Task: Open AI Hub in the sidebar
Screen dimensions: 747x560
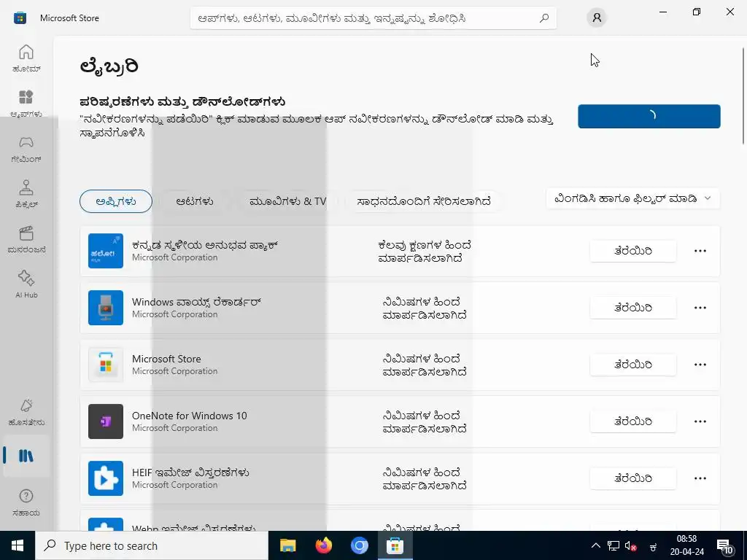Action: [26, 284]
